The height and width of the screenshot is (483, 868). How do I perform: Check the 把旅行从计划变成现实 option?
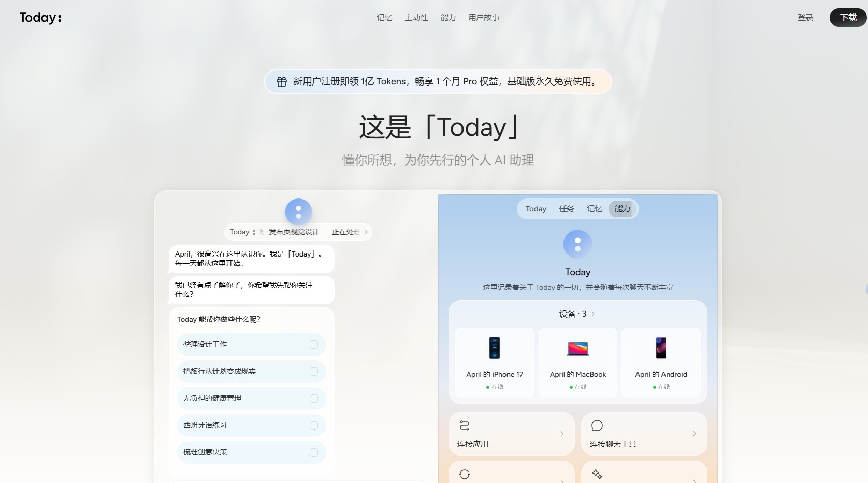(x=314, y=372)
